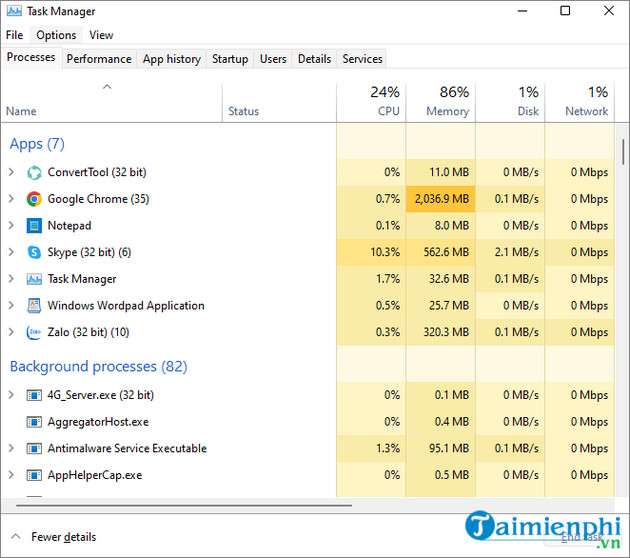Click the Google Chrome icon
This screenshot has height=558, width=630.
click(34, 199)
